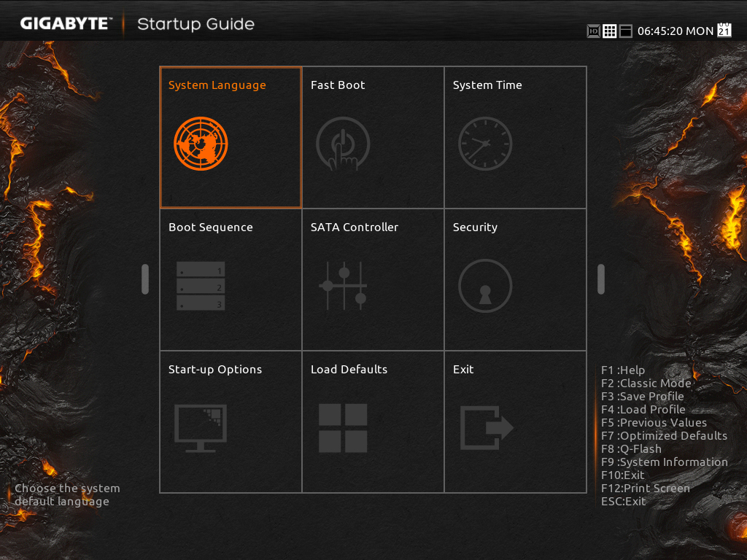
Task: Select the grid view mode icon
Action: (x=610, y=31)
